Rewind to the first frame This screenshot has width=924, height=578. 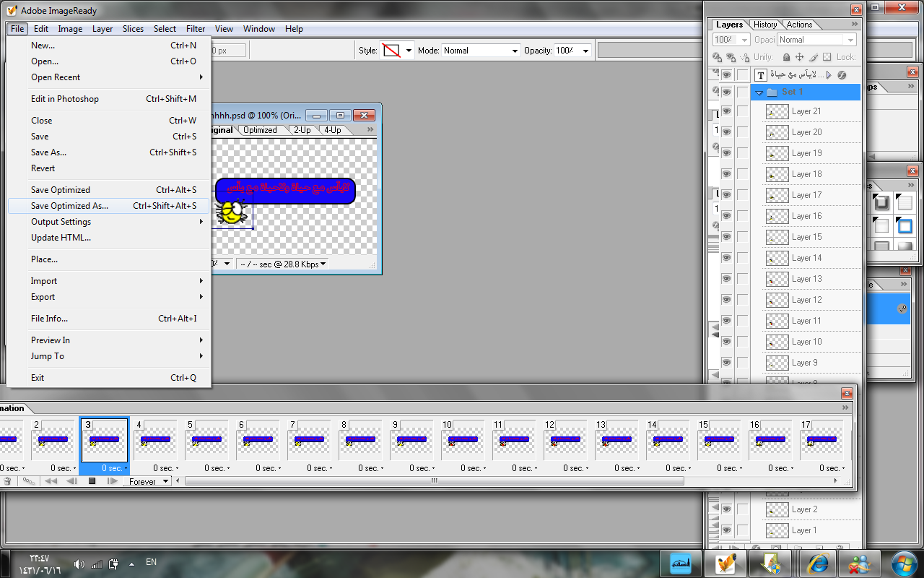(51, 481)
